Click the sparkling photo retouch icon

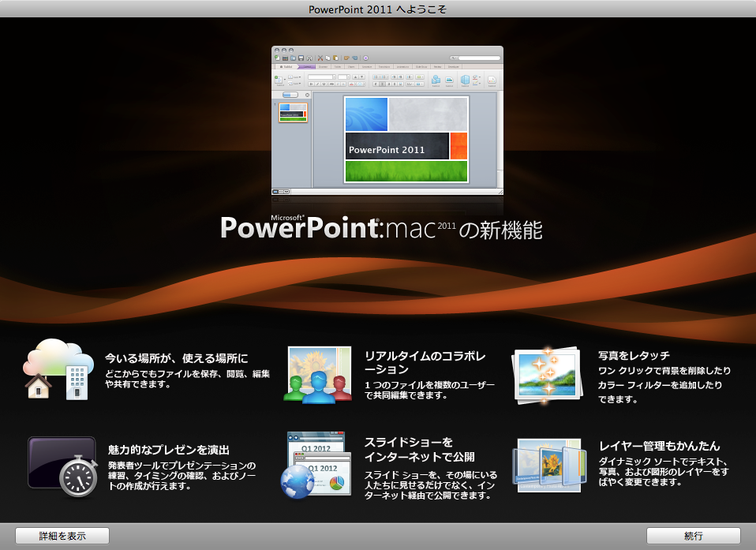tap(547, 376)
